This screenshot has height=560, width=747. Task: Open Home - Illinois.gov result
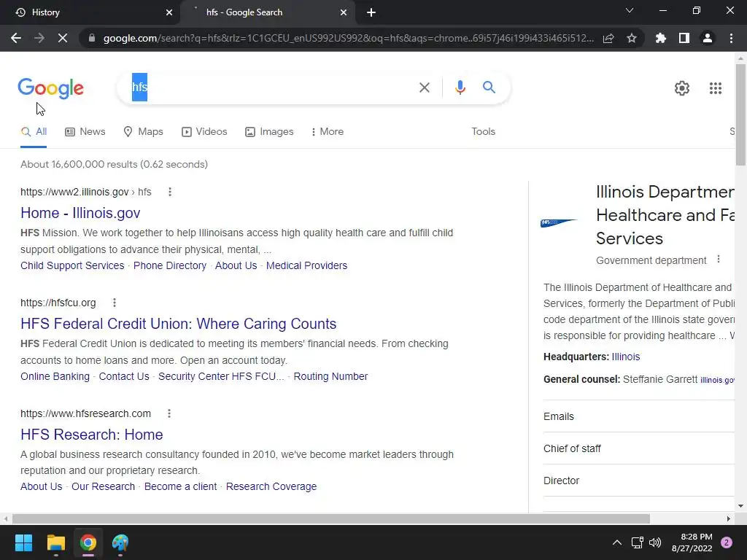(80, 213)
